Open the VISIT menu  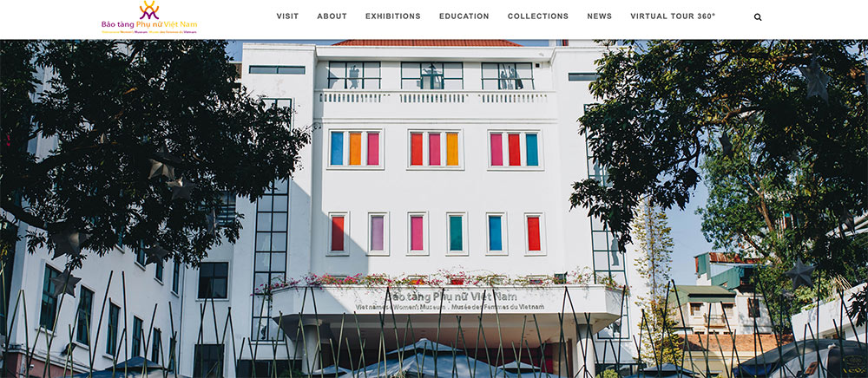coord(287,16)
